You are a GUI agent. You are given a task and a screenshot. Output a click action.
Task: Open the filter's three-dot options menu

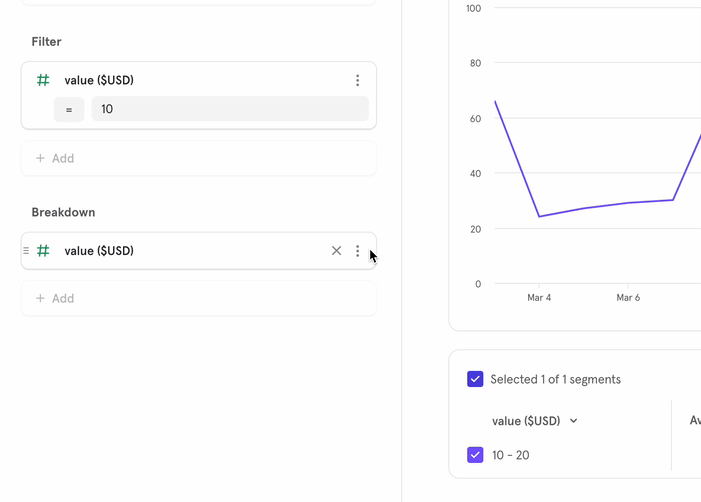[357, 80]
